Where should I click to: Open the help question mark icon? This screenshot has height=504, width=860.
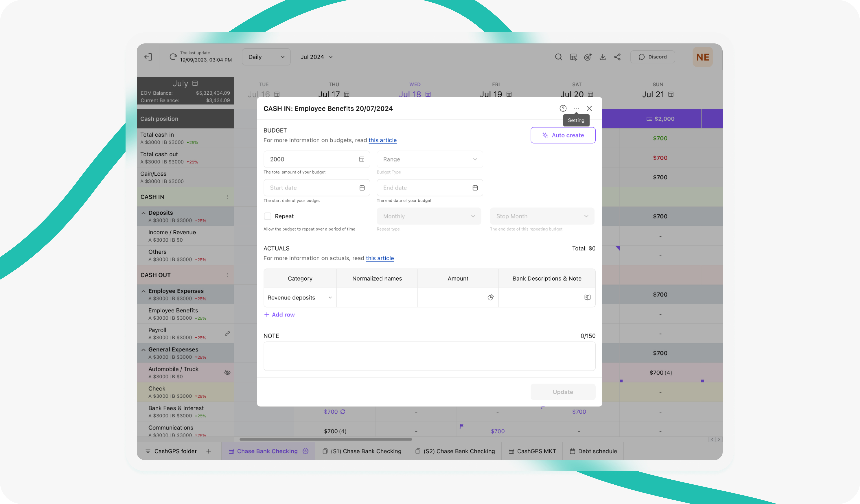pos(563,108)
